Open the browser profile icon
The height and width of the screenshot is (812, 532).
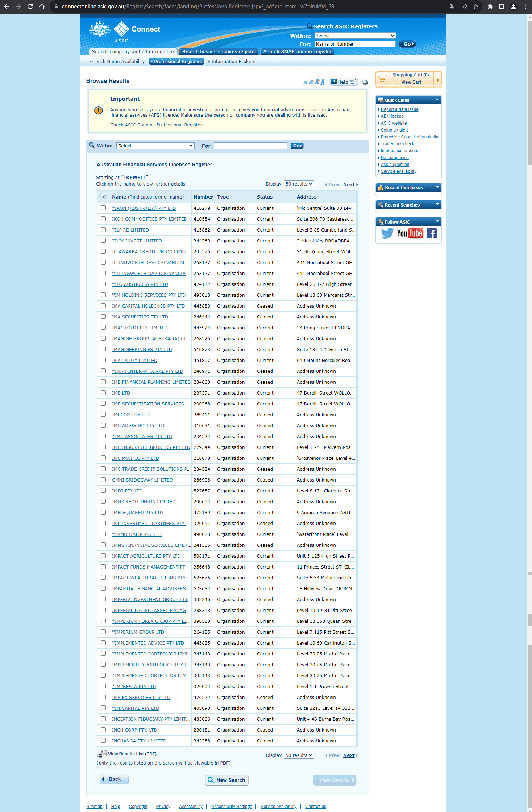[x=514, y=7]
